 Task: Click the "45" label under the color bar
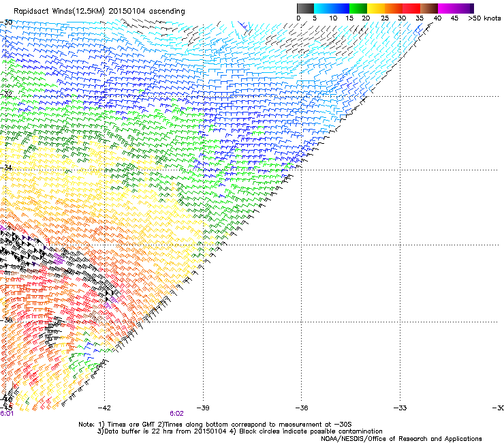pos(454,18)
